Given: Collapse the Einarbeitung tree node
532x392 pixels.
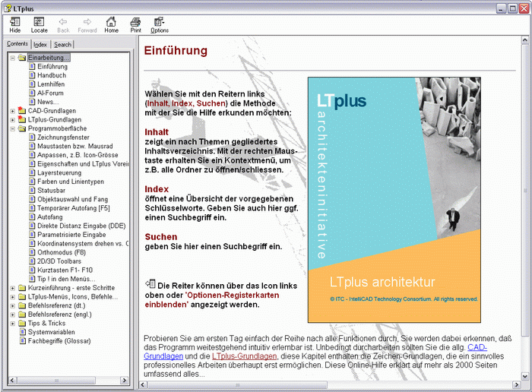Looking at the screenshot, I should [x=13, y=58].
